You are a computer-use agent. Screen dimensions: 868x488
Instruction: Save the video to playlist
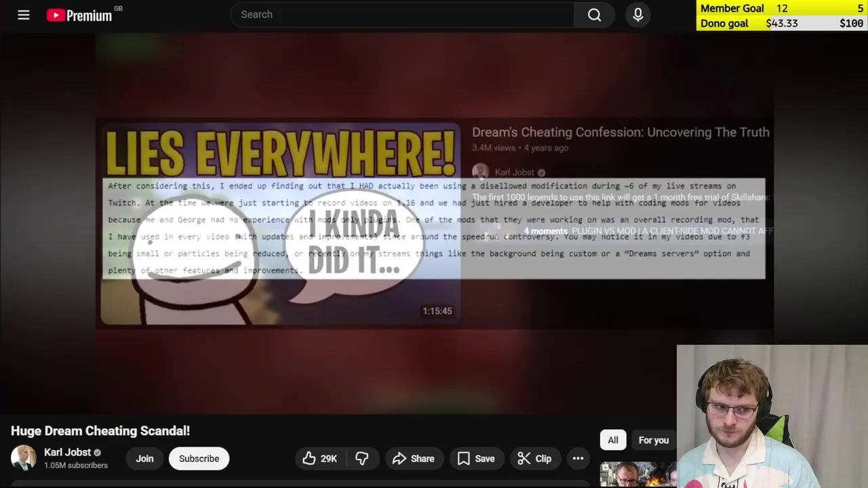[476, 458]
